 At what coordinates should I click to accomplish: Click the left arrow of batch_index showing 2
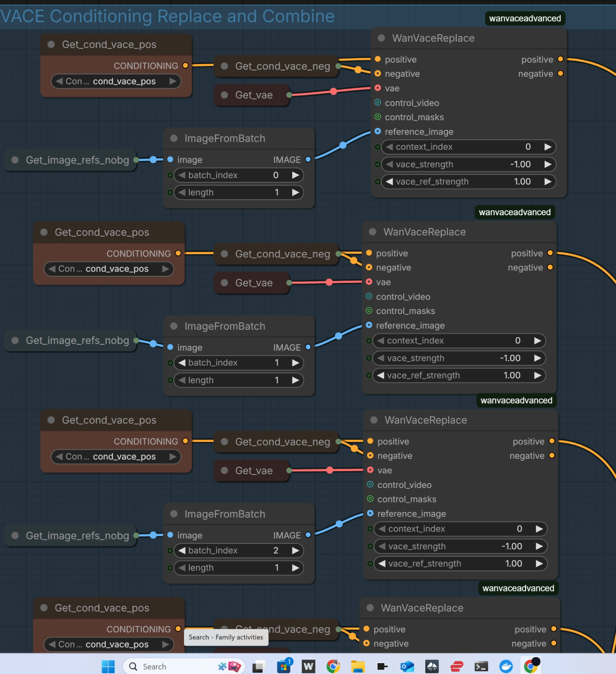182,550
